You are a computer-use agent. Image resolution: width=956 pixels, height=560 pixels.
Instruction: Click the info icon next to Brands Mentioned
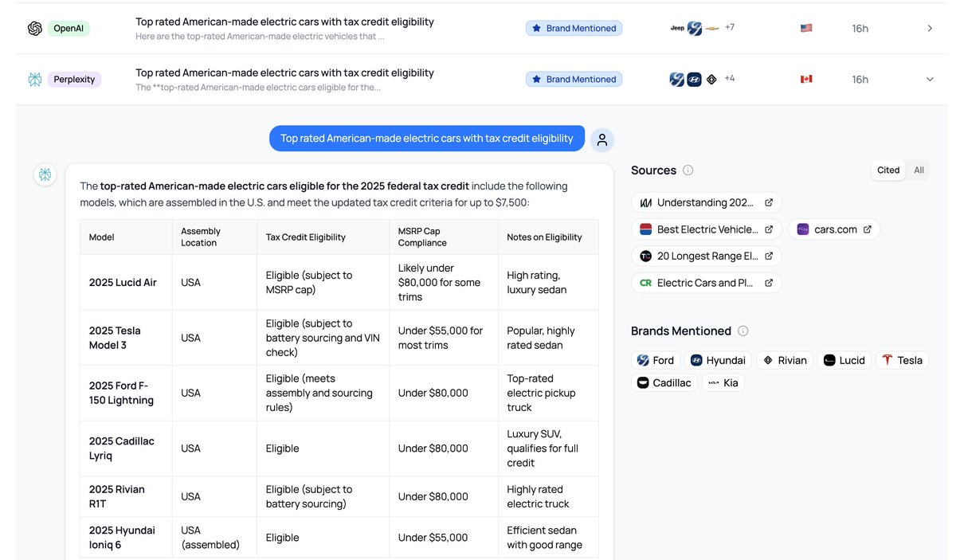[x=743, y=331]
